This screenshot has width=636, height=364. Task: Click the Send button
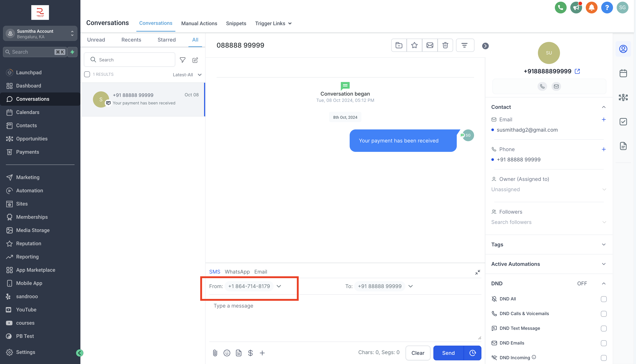coord(448,353)
